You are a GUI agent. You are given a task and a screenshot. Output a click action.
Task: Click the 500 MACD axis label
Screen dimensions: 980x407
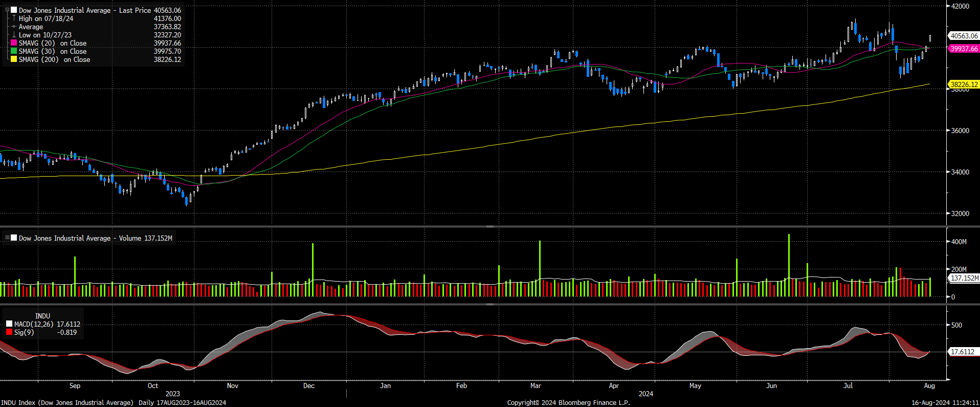tap(956, 325)
